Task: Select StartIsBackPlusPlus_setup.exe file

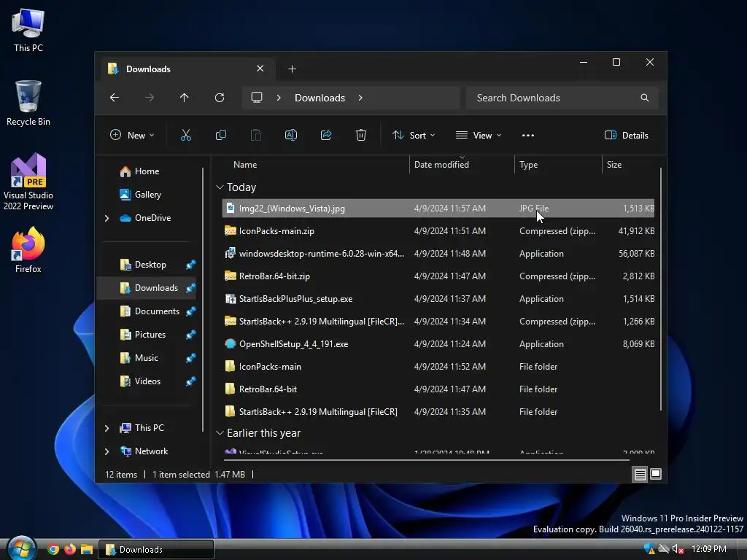Action: [x=438, y=299]
